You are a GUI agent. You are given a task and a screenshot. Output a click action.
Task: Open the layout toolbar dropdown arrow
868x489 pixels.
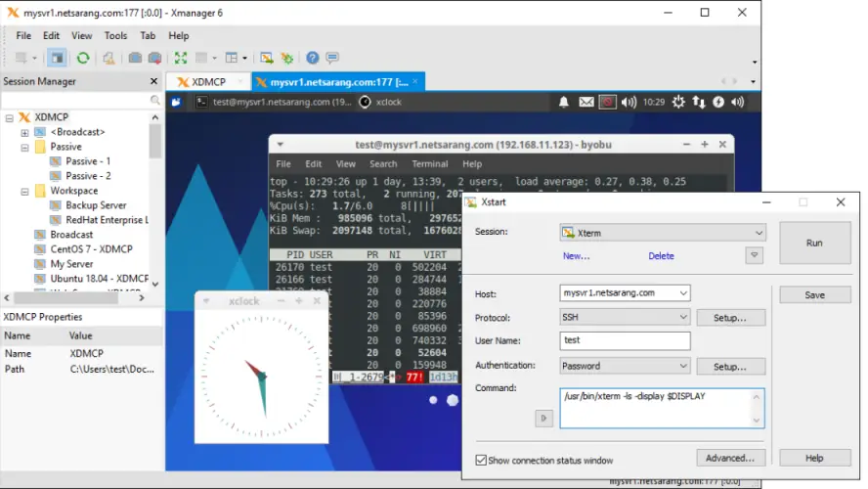point(244,58)
